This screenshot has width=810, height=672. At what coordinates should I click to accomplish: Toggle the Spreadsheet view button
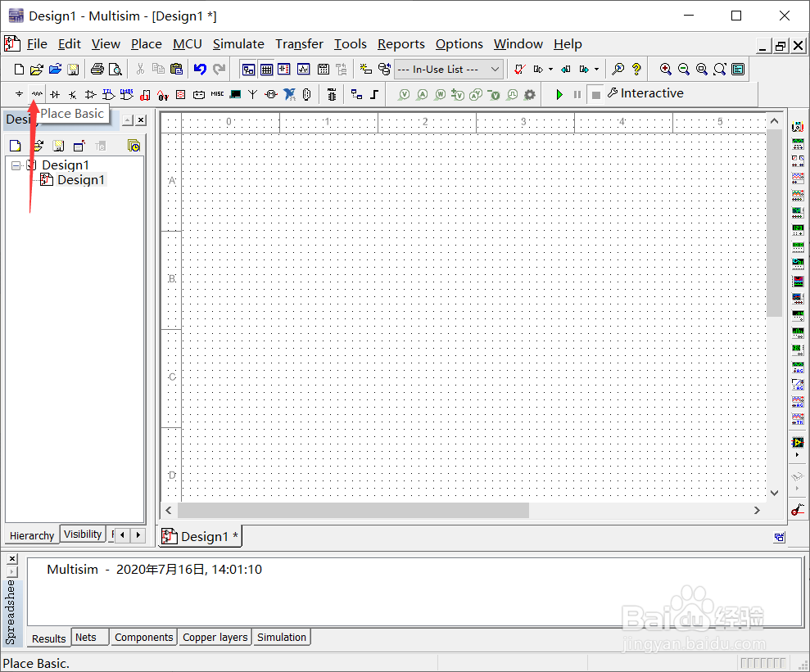click(x=266, y=69)
